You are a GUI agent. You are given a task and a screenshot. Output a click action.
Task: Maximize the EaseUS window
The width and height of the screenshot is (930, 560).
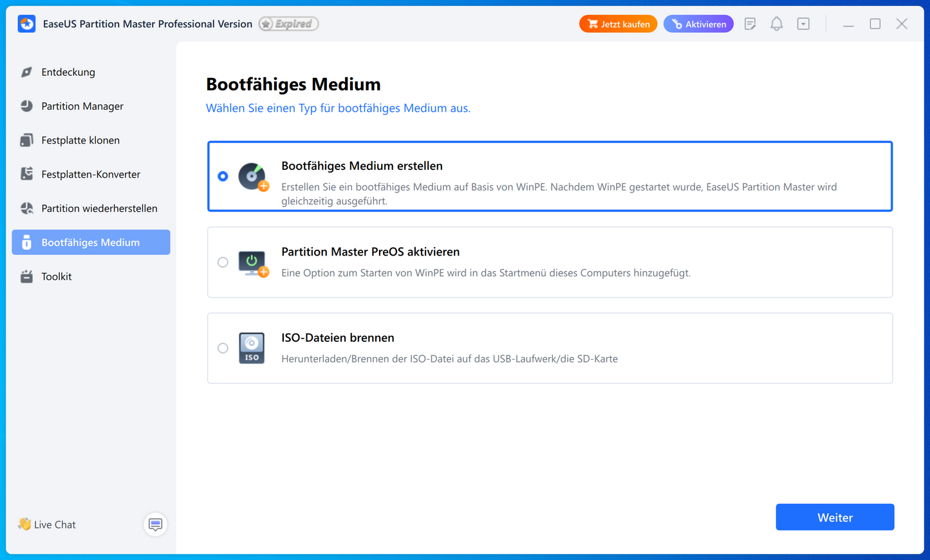tap(875, 24)
